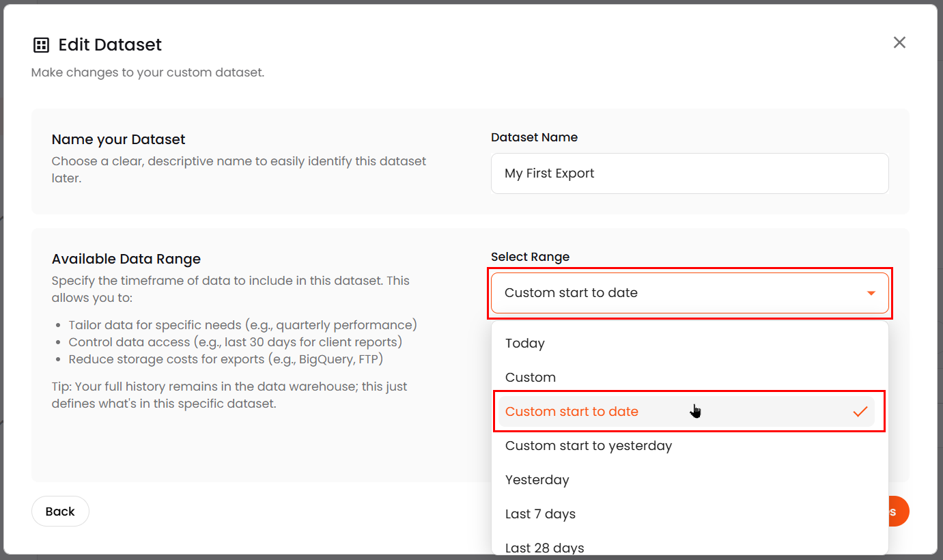Pick Custom start to yesterday option
Viewport: 943px width, 560px height.
coord(588,446)
